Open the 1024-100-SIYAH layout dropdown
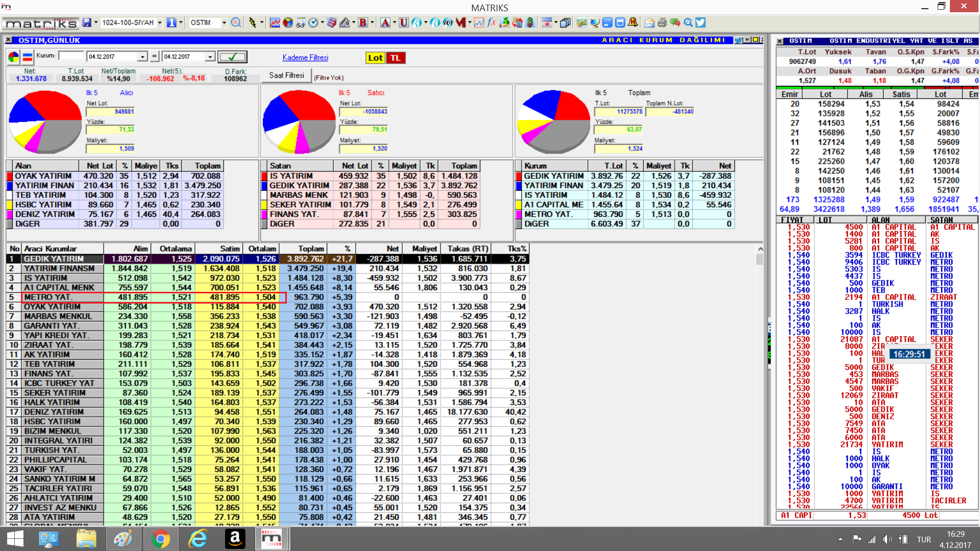 (159, 22)
